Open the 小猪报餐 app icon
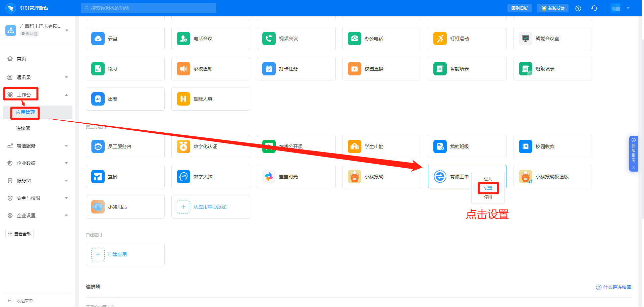The width and height of the screenshot is (644, 307). pos(355,177)
